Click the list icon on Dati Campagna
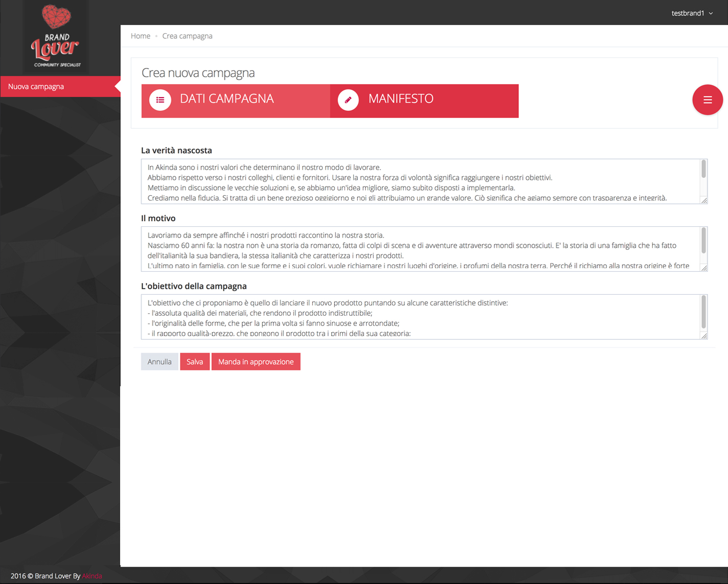Screen dimensions: 728x584 click(160, 100)
